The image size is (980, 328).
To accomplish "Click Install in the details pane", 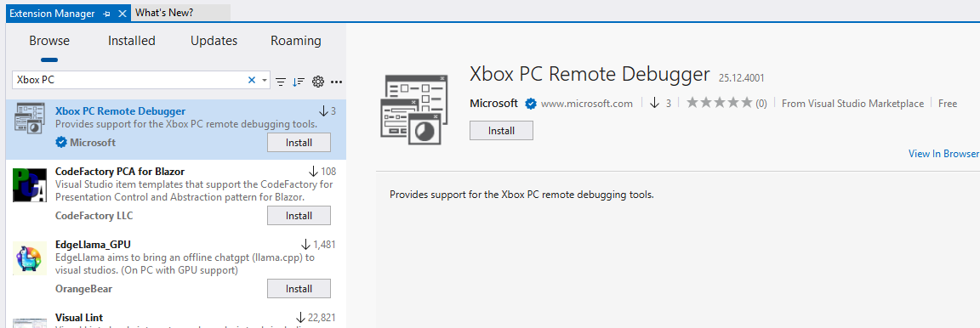I will [x=501, y=131].
